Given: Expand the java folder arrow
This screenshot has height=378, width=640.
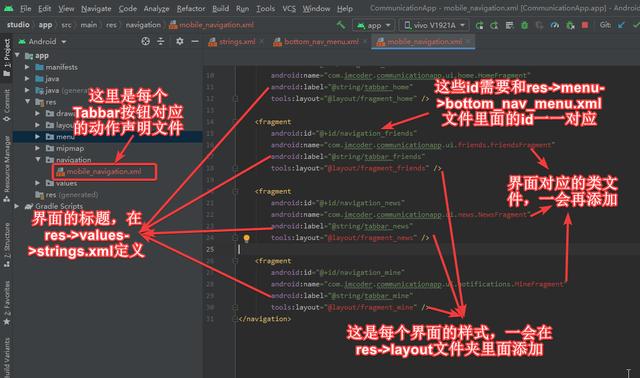Looking at the screenshot, I should 27,78.
